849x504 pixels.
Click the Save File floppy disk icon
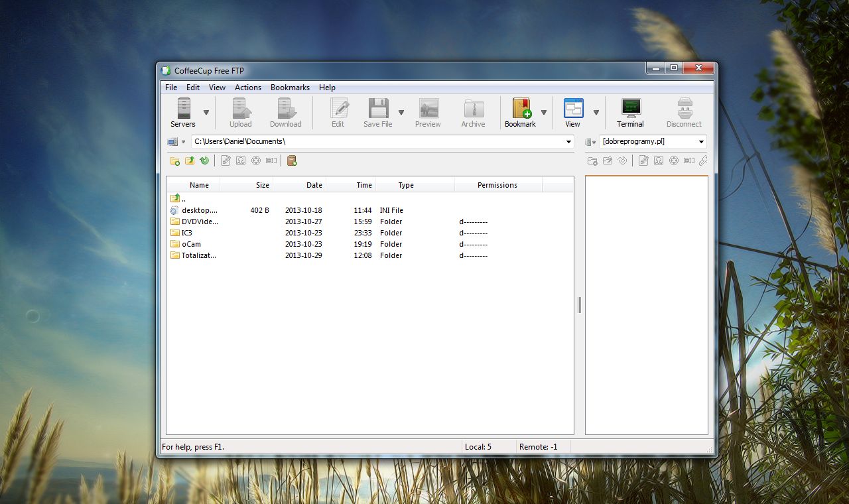pyautogui.click(x=378, y=109)
